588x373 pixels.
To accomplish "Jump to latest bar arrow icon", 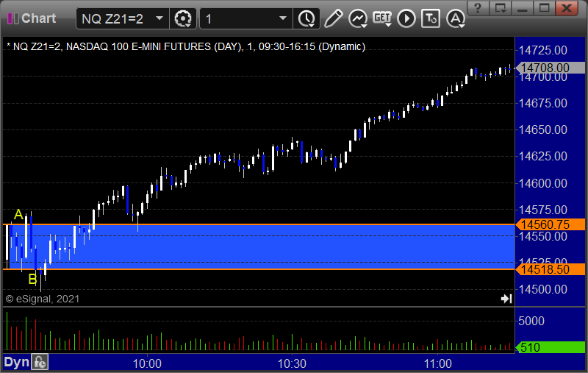I will 506,299.
